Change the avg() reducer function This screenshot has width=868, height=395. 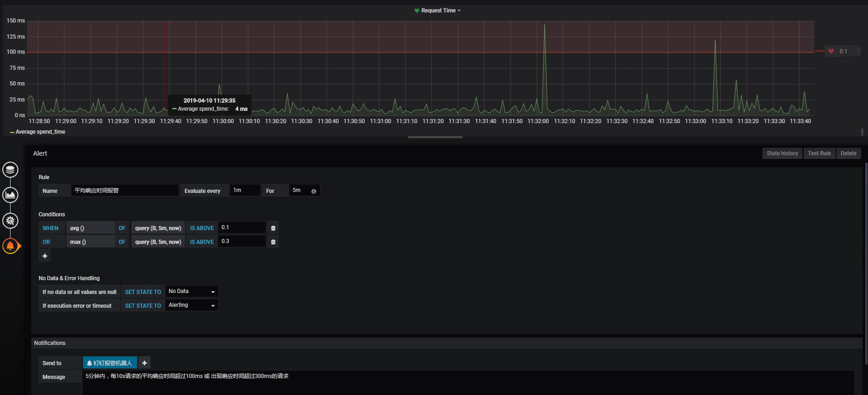coord(90,228)
